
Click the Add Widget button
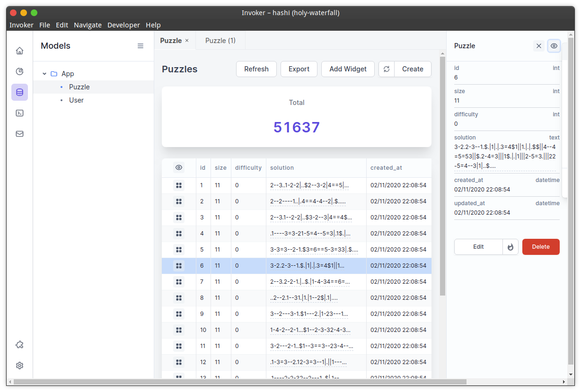pos(348,69)
